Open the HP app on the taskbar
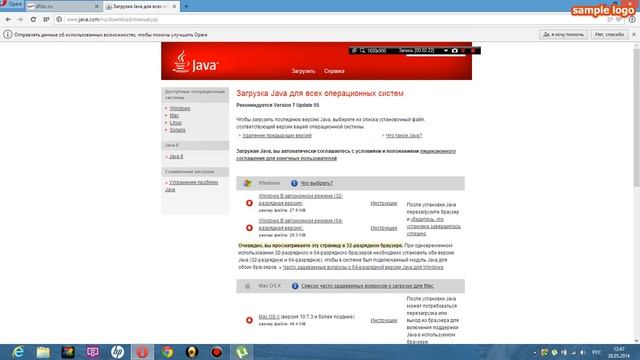640x360 pixels. [x=118, y=352]
